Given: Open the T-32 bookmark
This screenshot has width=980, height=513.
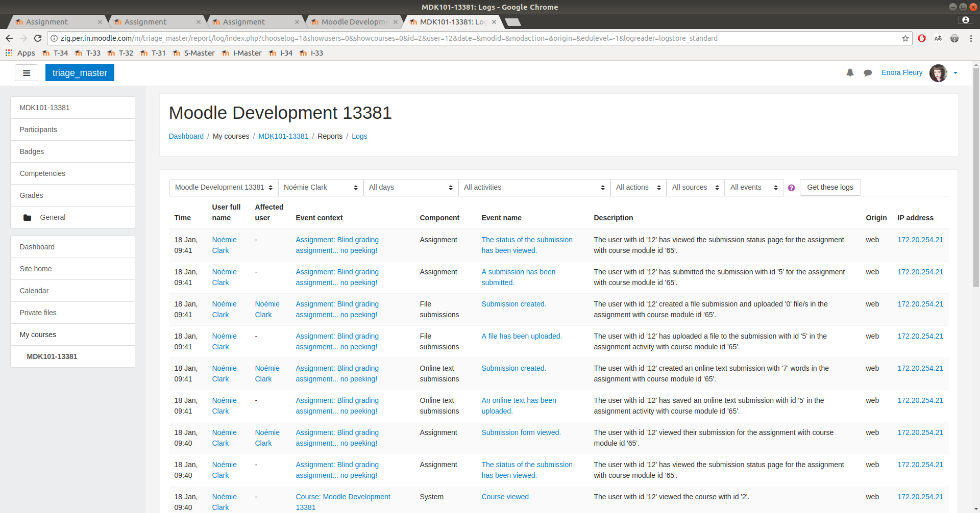Looking at the screenshot, I should coord(120,53).
